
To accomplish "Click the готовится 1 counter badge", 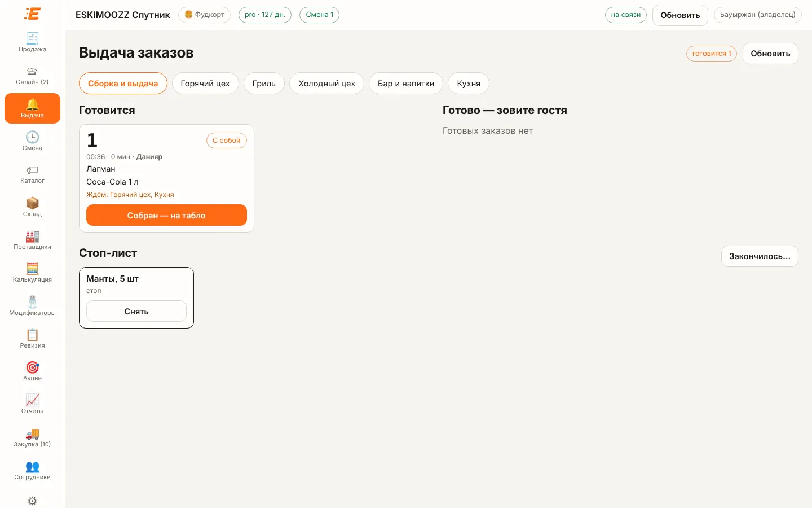I will [x=712, y=54].
